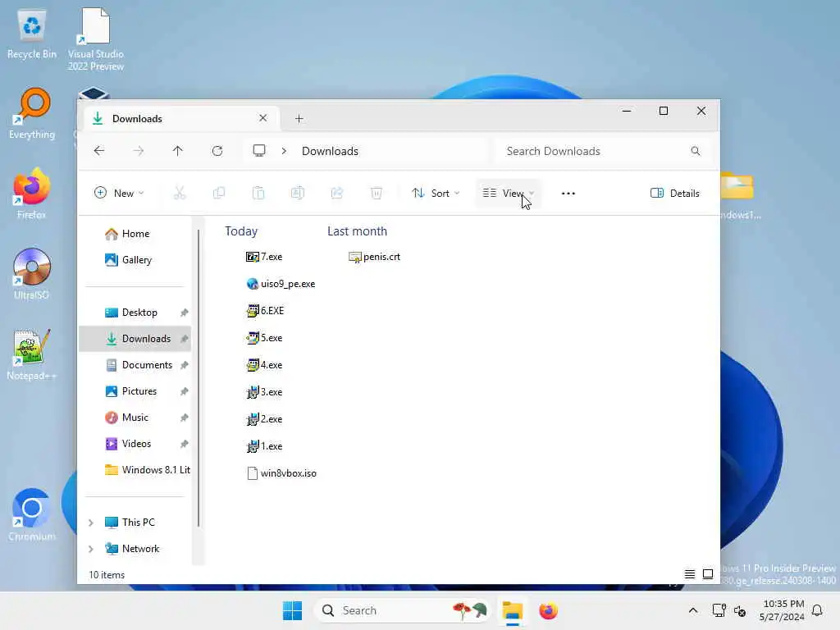Select file 6.EXE
840x630 pixels.
(265, 311)
